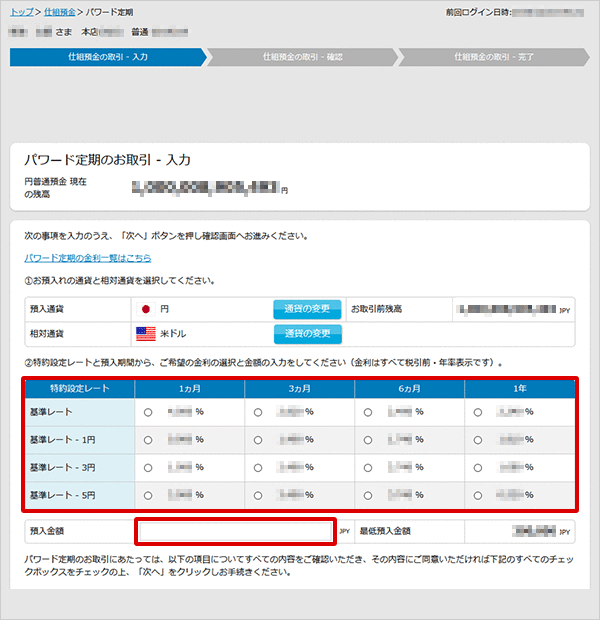This screenshot has width=600, height=620.
Task: Click 通貨の変更 button for 相対通貨
Action: pyautogui.click(x=307, y=334)
